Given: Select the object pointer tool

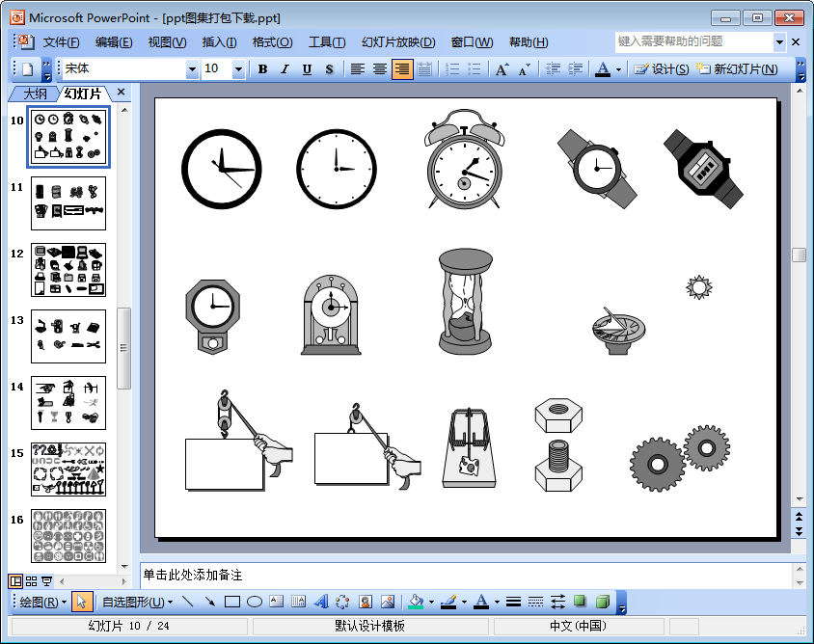Looking at the screenshot, I should [82, 602].
